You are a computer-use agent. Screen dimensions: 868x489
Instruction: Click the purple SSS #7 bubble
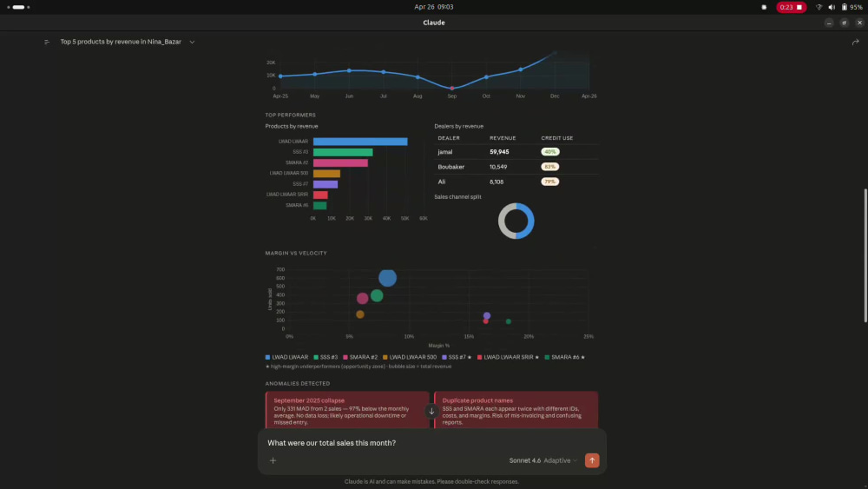click(487, 315)
